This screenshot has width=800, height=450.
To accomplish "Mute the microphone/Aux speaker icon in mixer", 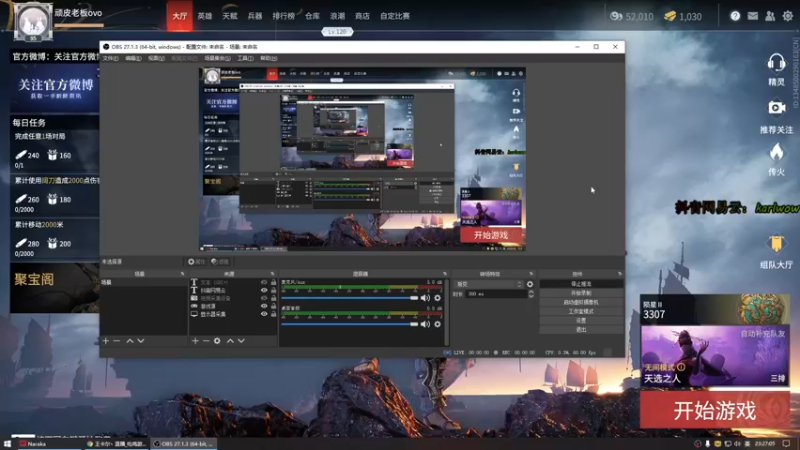I will coord(425,298).
